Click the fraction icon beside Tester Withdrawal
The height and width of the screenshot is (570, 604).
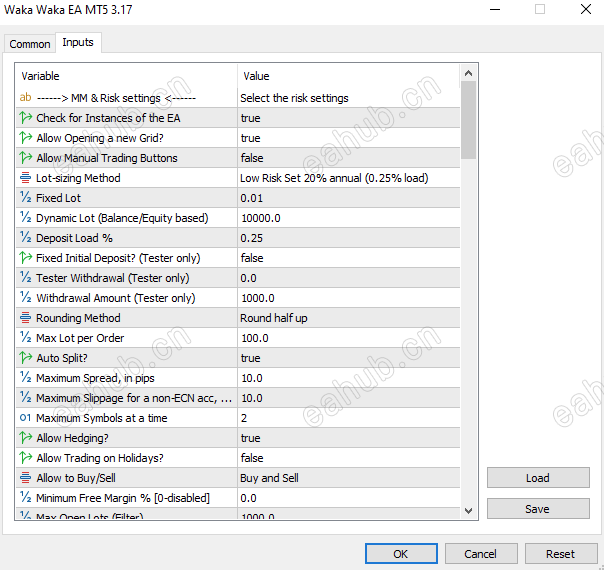click(25, 278)
